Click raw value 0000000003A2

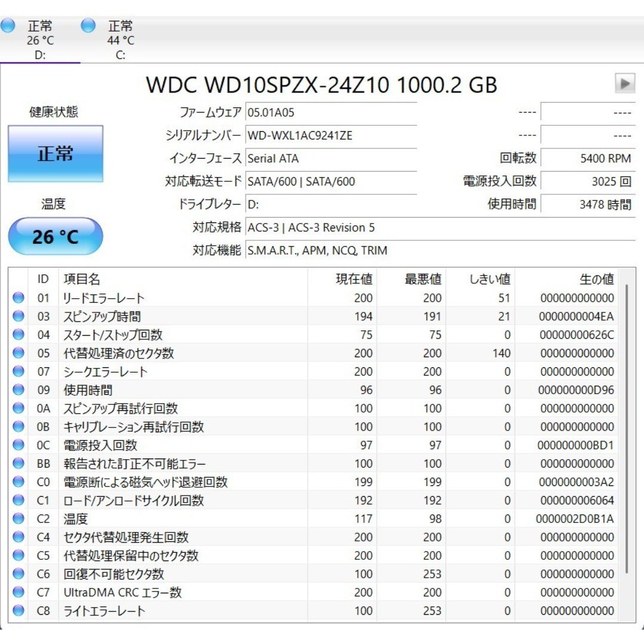tap(576, 482)
